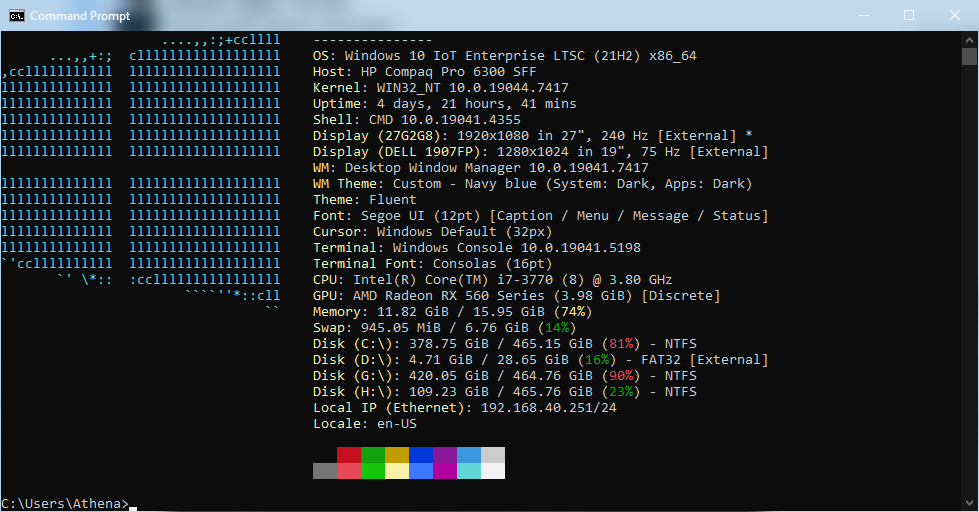Click the C:\Users\Athena> prompt

[65, 504]
